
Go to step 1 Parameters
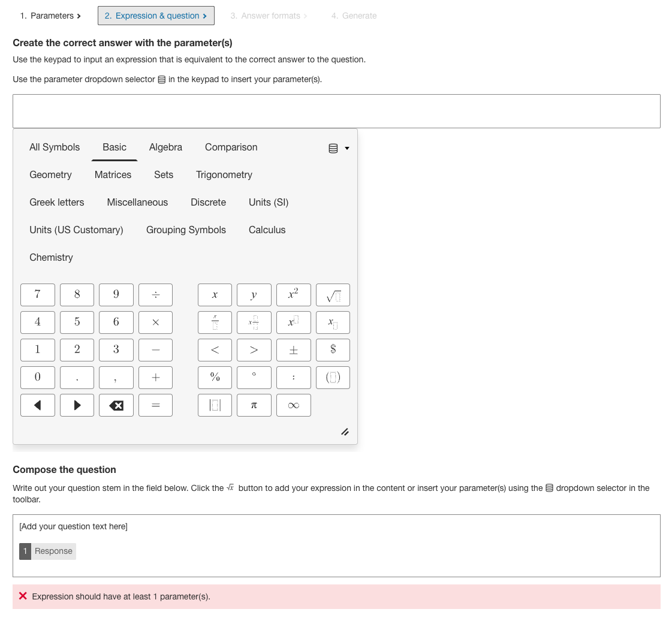click(x=50, y=16)
